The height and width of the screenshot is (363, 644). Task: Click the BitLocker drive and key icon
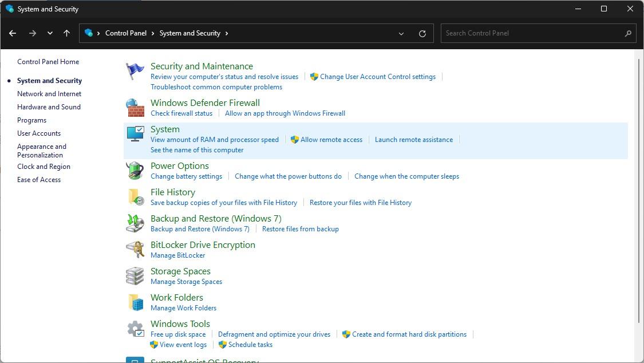pyautogui.click(x=135, y=249)
